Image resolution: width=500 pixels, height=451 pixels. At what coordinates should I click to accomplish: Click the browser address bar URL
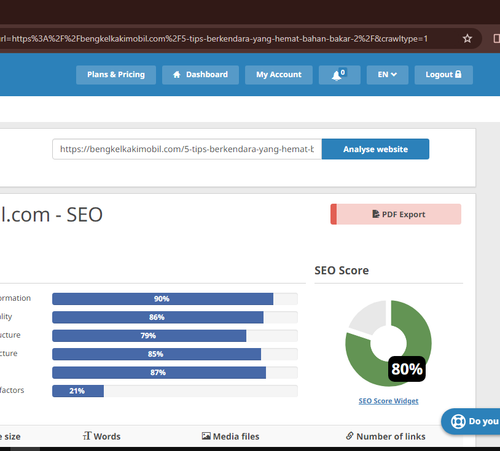(x=213, y=39)
